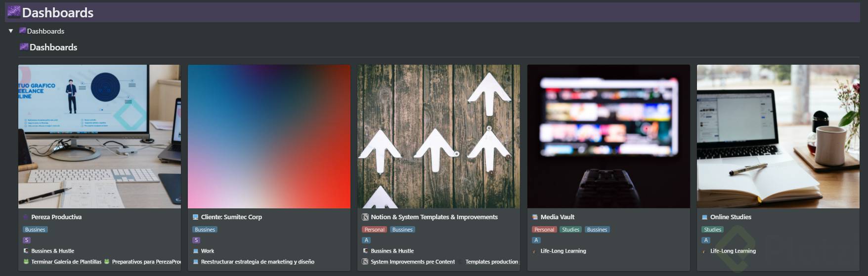Open the Media Vault blurred TV cover
This screenshot has width=868, height=276.
[608, 136]
